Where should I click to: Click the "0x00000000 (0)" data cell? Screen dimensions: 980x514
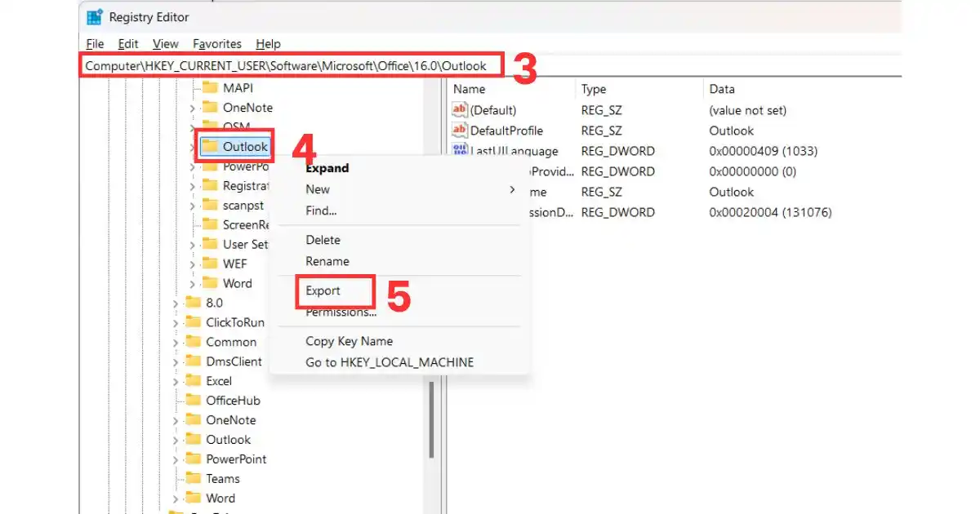[x=752, y=171]
